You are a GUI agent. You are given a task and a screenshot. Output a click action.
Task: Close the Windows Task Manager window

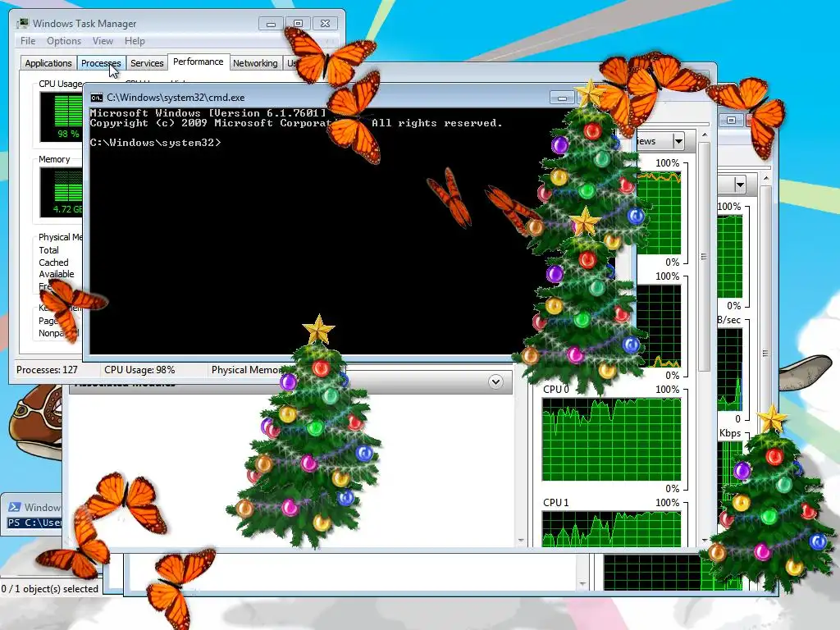325,24
